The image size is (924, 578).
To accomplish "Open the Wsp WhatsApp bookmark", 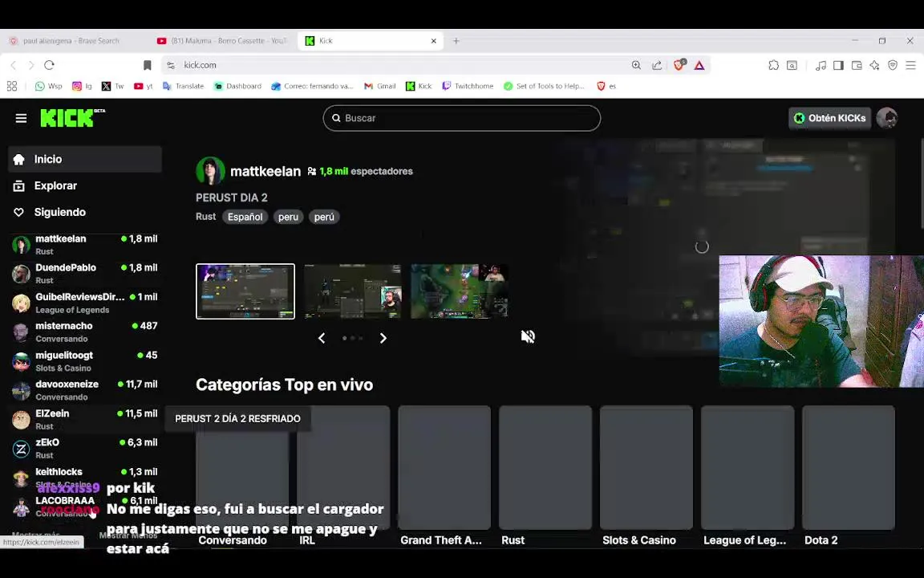I will tap(48, 86).
